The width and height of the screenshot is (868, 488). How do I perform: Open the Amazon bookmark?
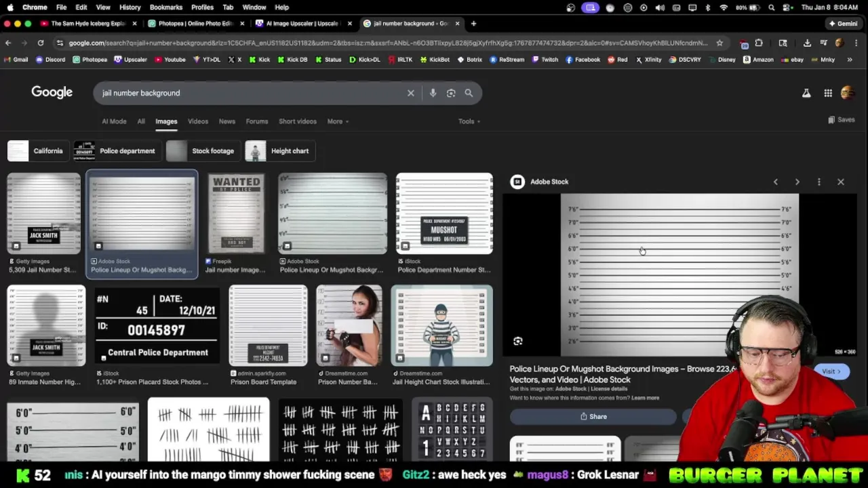click(758, 60)
